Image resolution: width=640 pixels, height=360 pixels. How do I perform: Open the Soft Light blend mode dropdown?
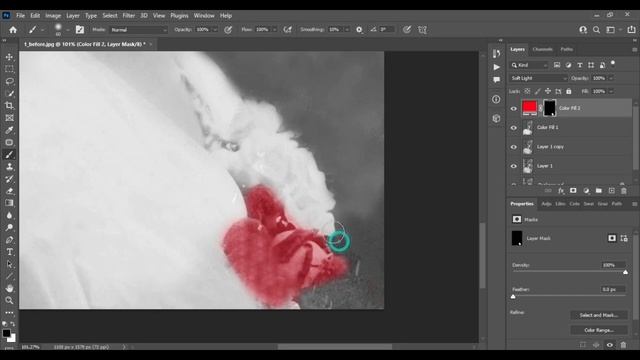click(x=538, y=78)
